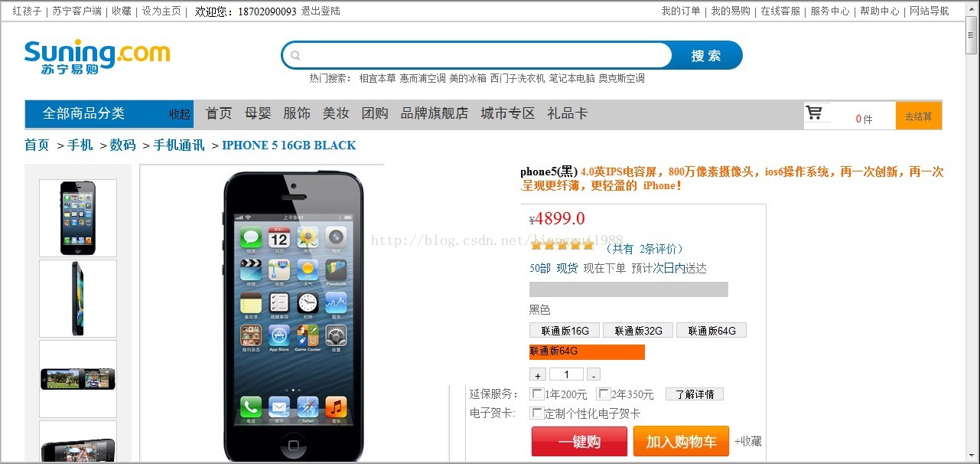Image resolution: width=980 pixels, height=464 pixels.
Task: Click the magnifier icon in search box
Action: click(296, 55)
